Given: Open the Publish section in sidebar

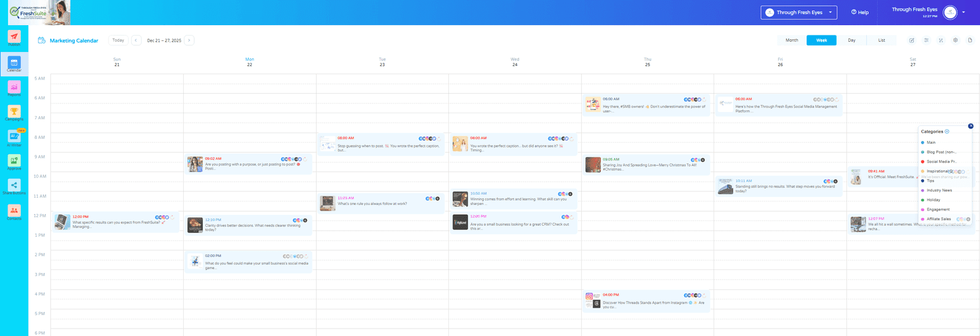Looking at the screenshot, I should click(x=14, y=38).
